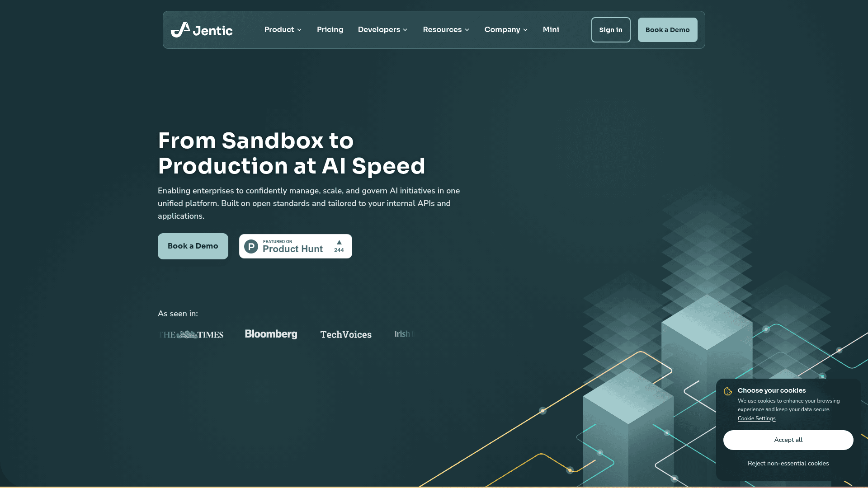Open the Cookie Settings link
The width and height of the screenshot is (868, 488).
tap(756, 418)
